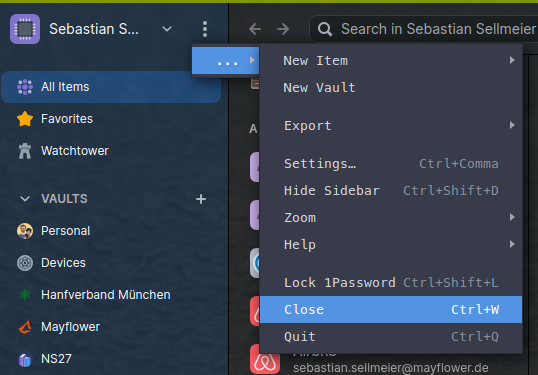The height and width of the screenshot is (375, 538).
Task: Open the Devices vault
Action: (x=111, y=263)
